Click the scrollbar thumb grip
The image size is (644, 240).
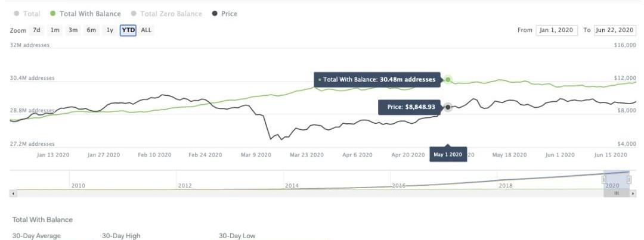pyautogui.click(x=617, y=194)
